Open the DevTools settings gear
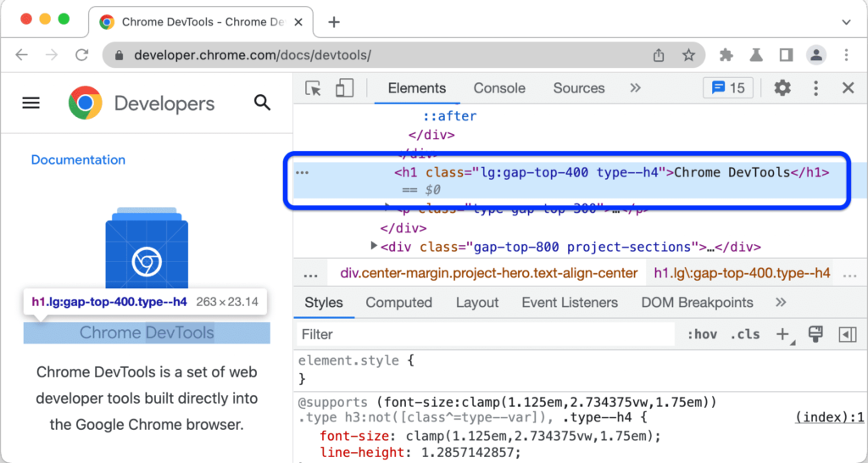Image resolution: width=868 pixels, height=463 pixels. coord(782,88)
